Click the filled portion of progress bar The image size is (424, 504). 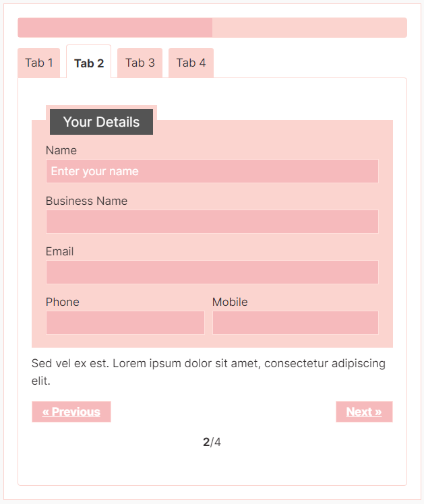tap(115, 28)
